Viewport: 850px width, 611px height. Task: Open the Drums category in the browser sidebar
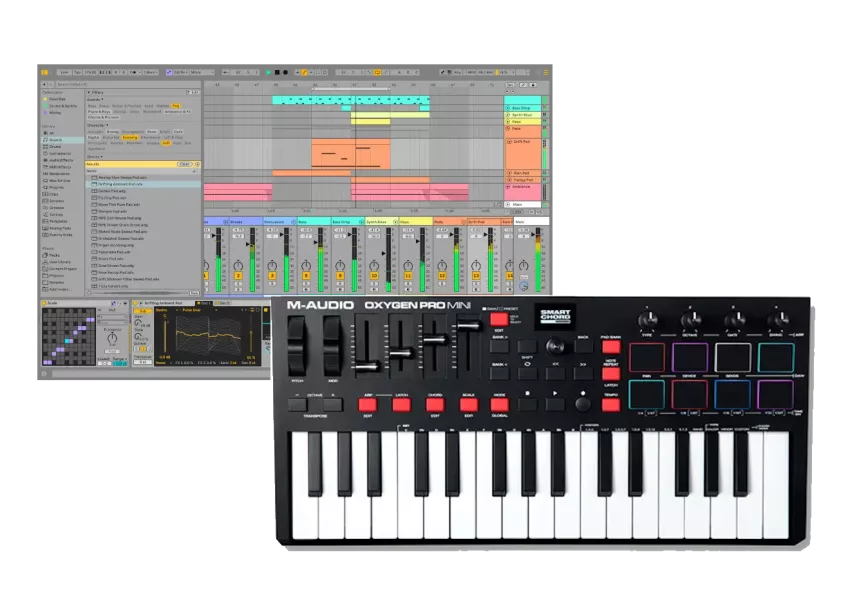(61, 146)
